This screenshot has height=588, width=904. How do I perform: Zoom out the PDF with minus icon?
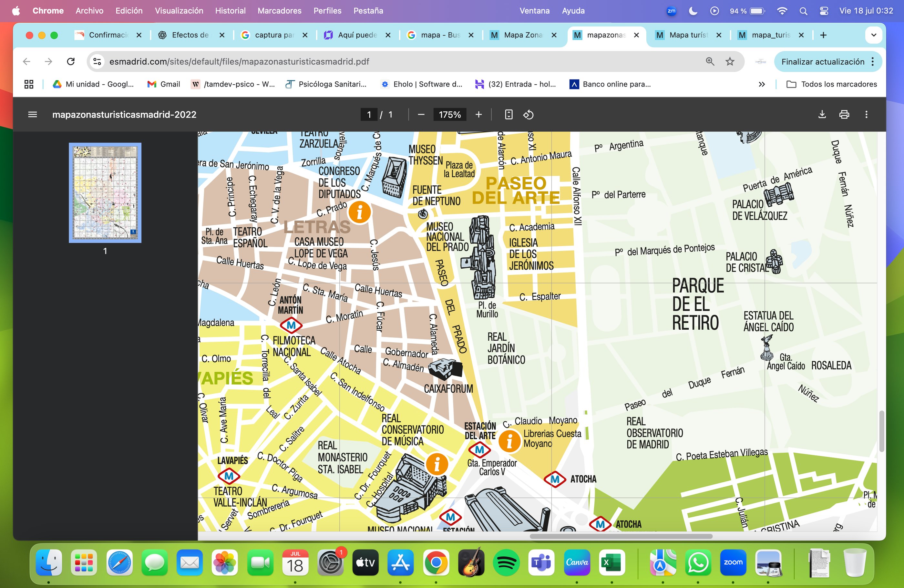tap(421, 114)
